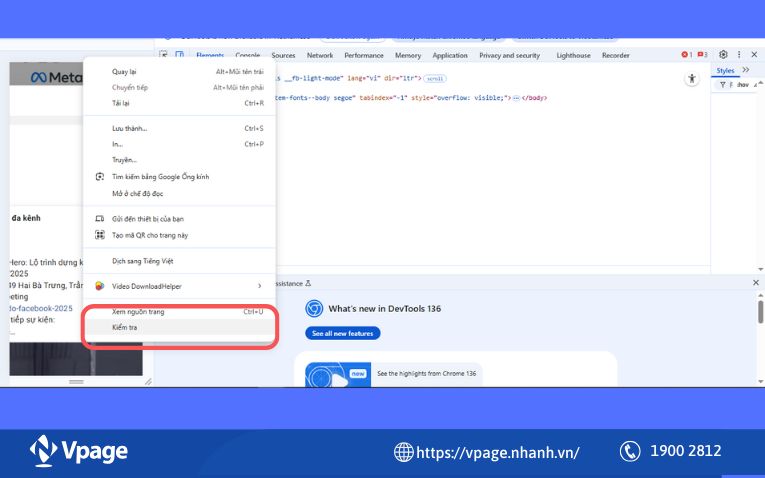Viewport: 765px width, 478px height.
Task: Click the accessibility tree toggle icon
Action: pos(692,79)
